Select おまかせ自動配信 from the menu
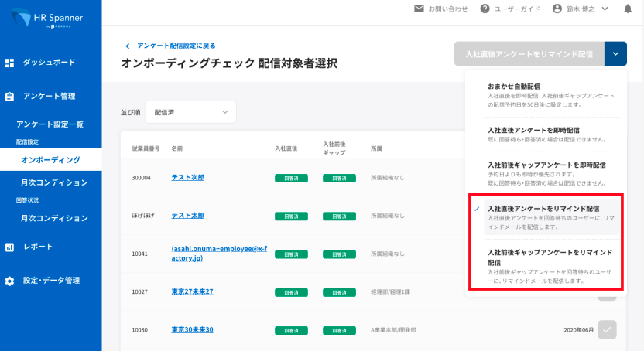644x351 pixels. pyautogui.click(x=514, y=86)
